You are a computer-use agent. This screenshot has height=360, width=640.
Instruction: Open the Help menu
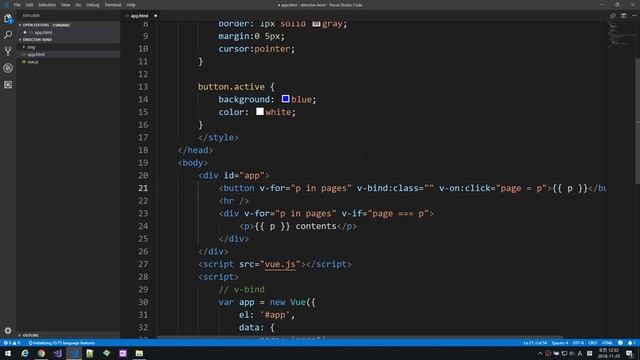click(x=131, y=5)
